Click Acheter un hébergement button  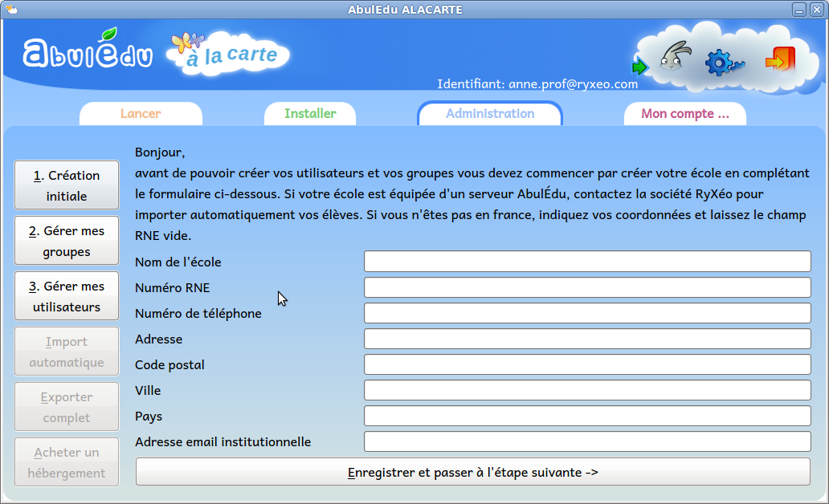coord(67,462)
